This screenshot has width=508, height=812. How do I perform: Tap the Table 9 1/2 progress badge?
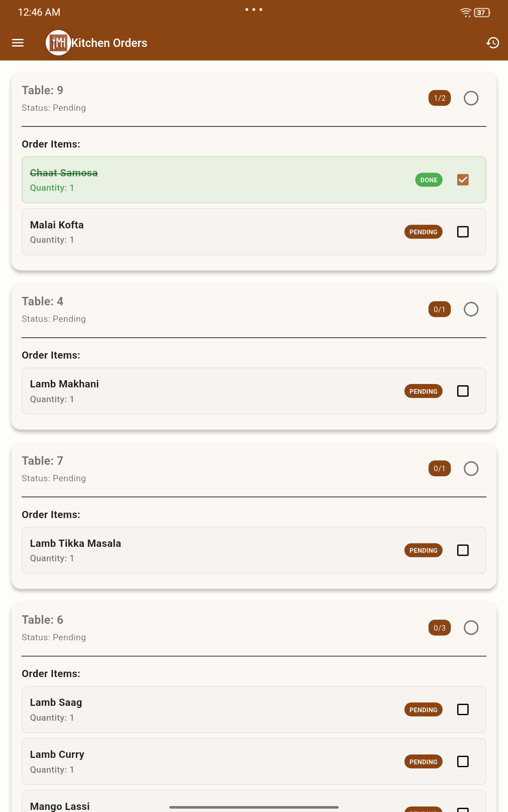(439, 98)
